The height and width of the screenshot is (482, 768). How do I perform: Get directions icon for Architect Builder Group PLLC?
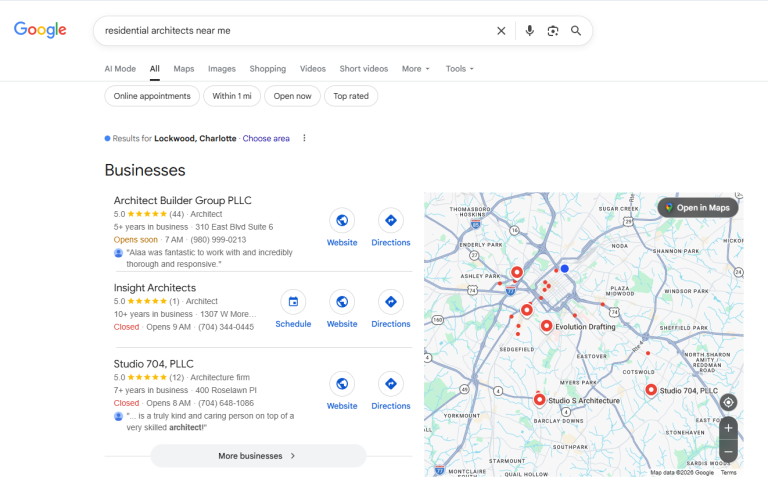point(391,220)
